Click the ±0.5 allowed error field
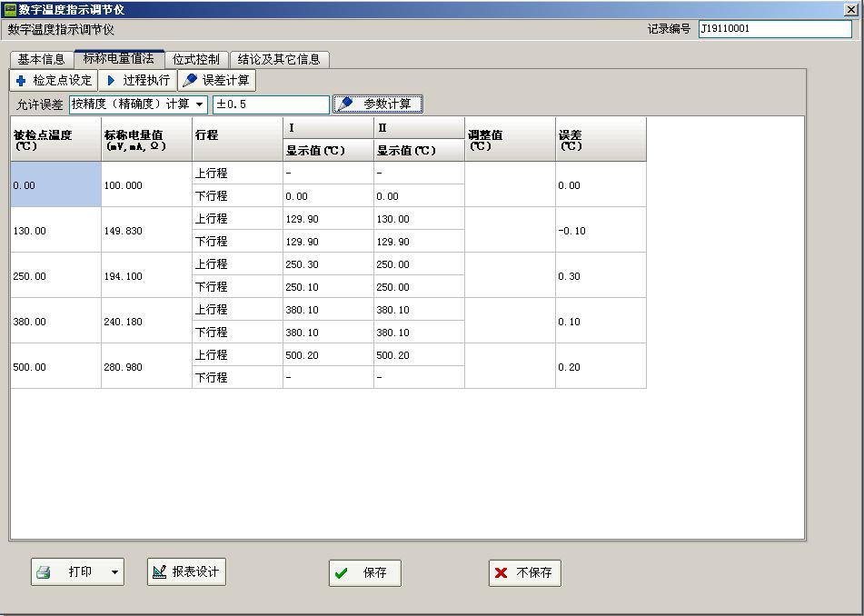 [270, 104]
